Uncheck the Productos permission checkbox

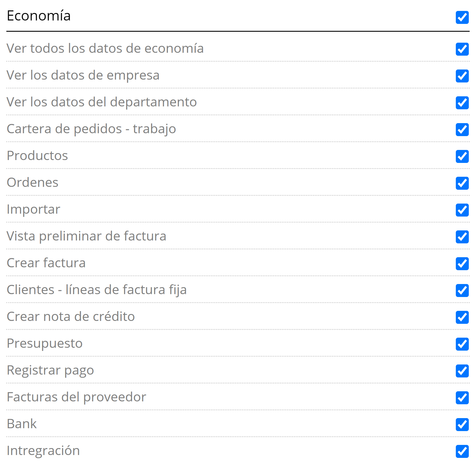coord(462,156)
